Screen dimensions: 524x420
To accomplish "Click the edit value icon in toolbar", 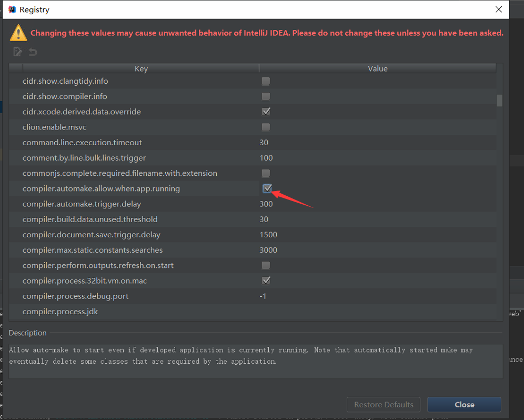I will pos(18,52).
